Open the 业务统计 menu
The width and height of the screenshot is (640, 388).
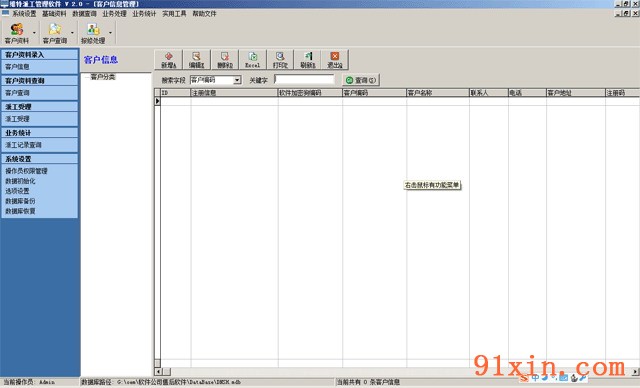click(144, 14)
